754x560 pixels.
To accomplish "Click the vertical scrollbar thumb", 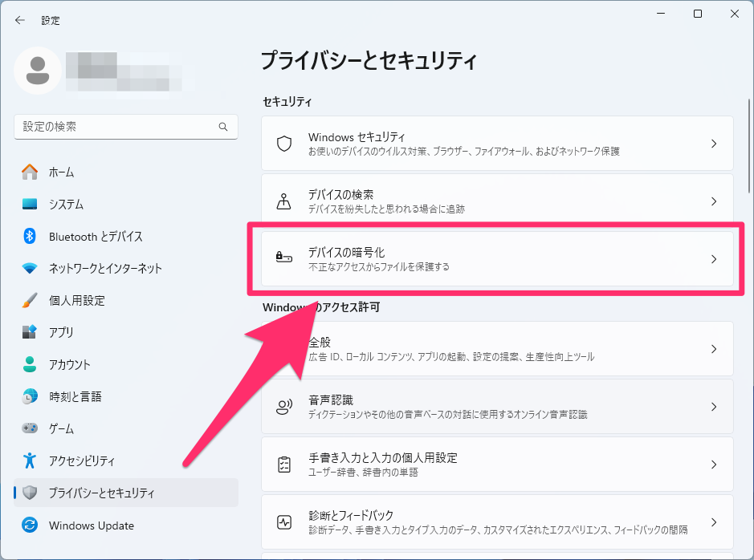I will 749,146.
